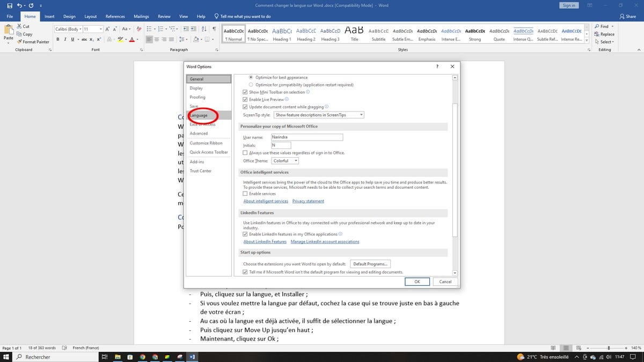Click the Decrease Indent icon
The image size is (644, 362).
[x=186, y=29]
